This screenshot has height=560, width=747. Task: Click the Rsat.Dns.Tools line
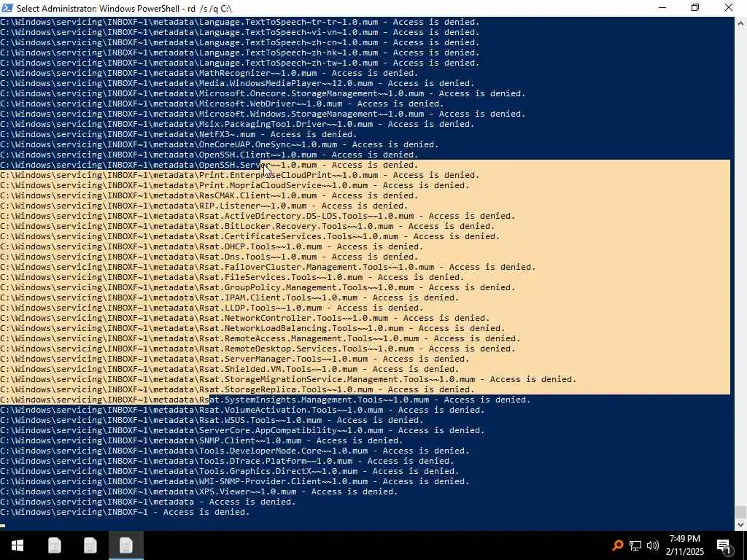[209, 257]
